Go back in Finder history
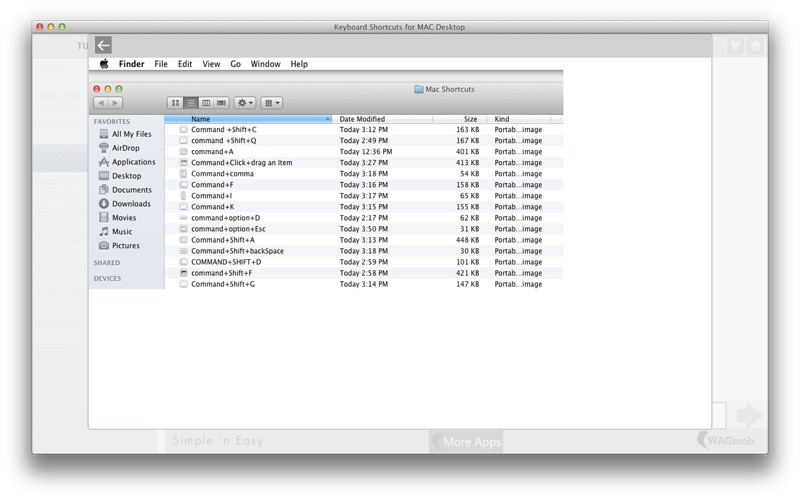Screen dimensions: 800x500 pos(101,103)
